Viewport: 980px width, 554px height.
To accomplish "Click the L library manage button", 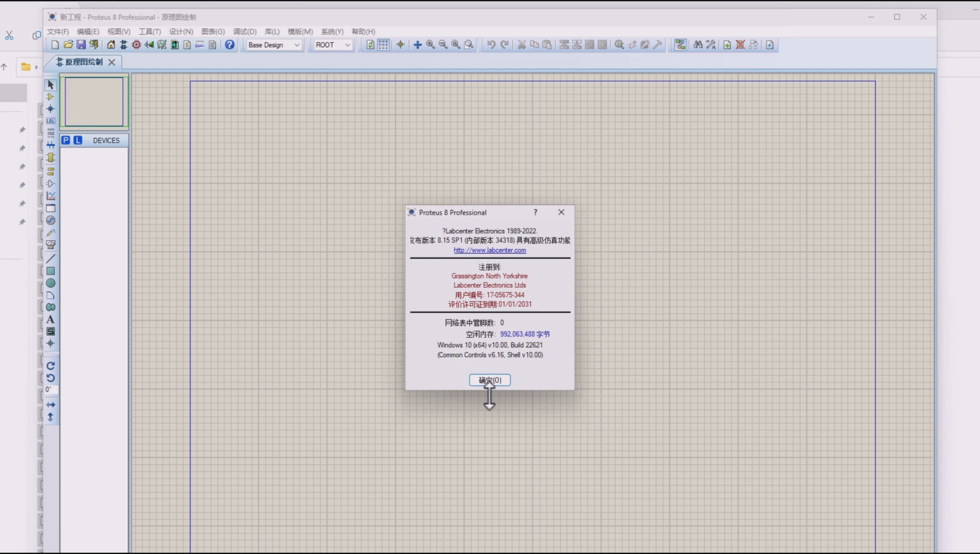I will coord(78,140).
